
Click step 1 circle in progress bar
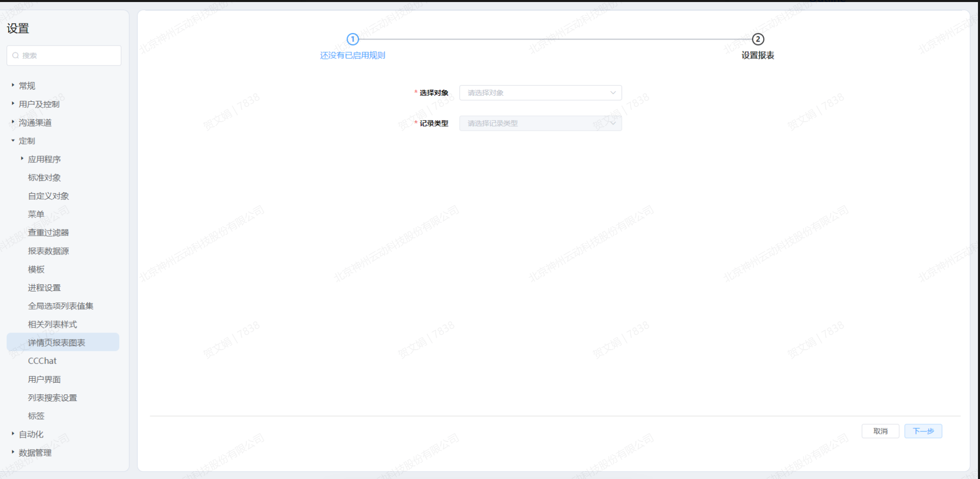[x=353, y=39]
